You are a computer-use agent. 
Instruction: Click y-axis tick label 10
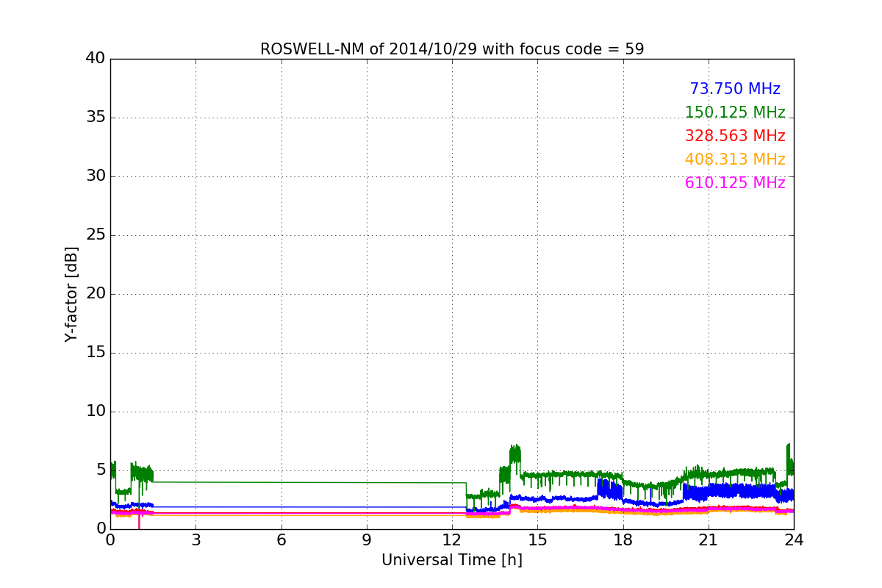point(95,412)
